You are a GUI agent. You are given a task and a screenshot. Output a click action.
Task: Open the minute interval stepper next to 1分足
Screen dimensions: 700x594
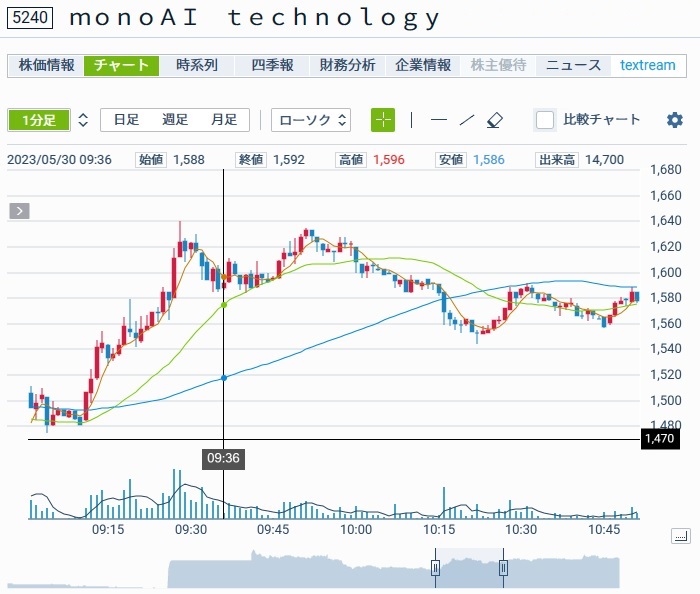pos(83,120)
